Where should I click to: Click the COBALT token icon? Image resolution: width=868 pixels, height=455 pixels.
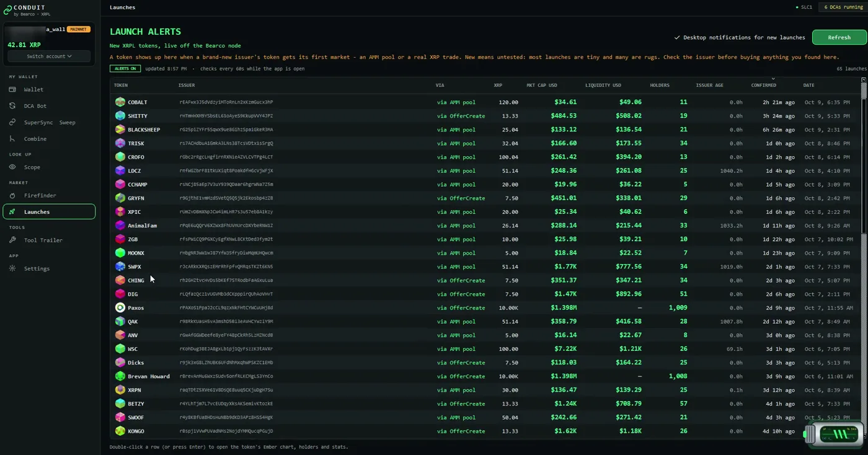[x=120, y=102]
